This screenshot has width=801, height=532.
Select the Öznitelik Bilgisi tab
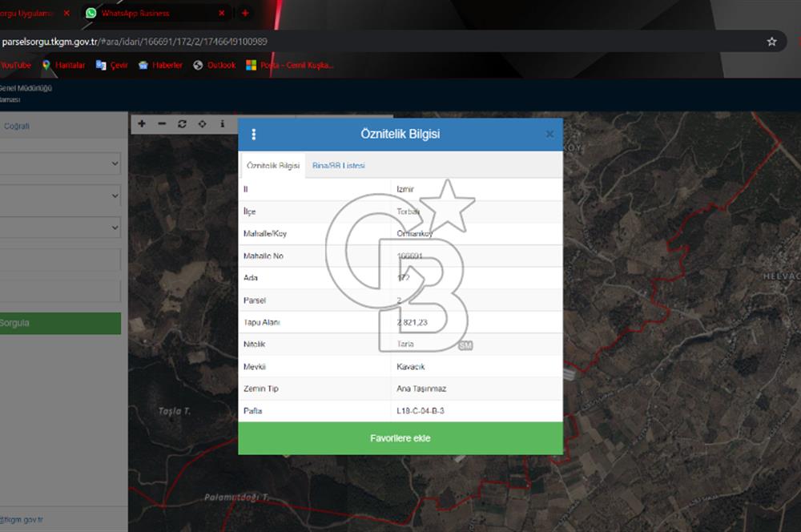tap(273, 165)
